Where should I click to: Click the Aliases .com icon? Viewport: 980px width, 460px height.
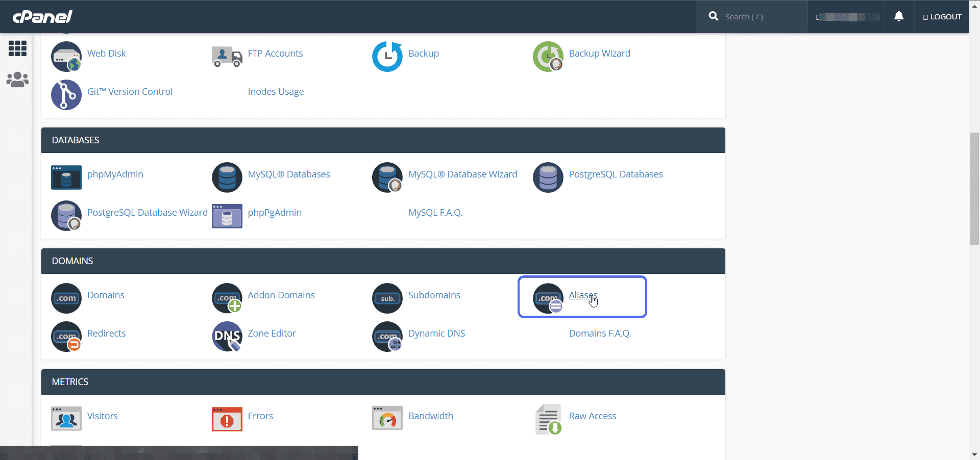click(548, 298)
